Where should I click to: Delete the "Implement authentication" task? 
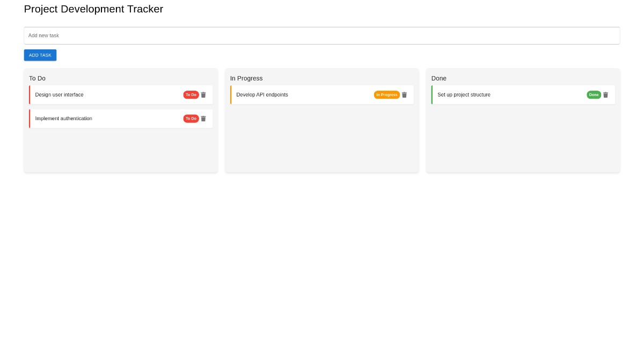pos(203,118)
